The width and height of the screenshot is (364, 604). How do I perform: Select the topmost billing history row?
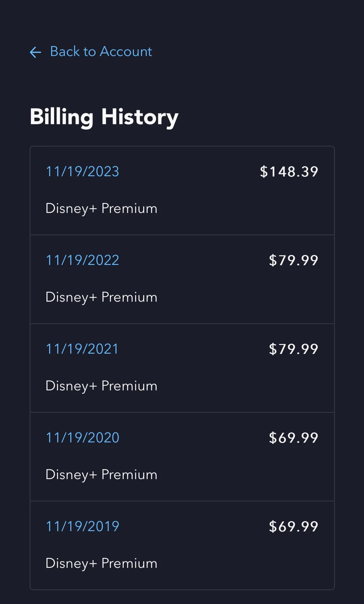(x=182, y=190)
